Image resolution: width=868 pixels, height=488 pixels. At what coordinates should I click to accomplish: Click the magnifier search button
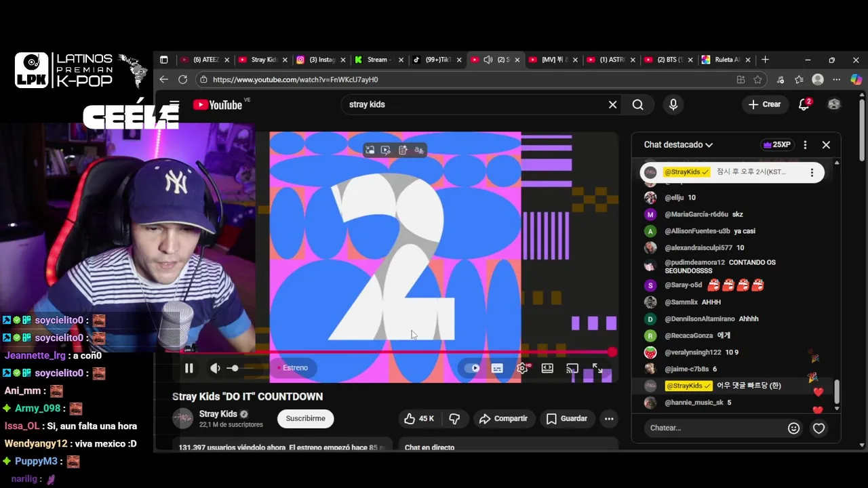tap(638, 104)
